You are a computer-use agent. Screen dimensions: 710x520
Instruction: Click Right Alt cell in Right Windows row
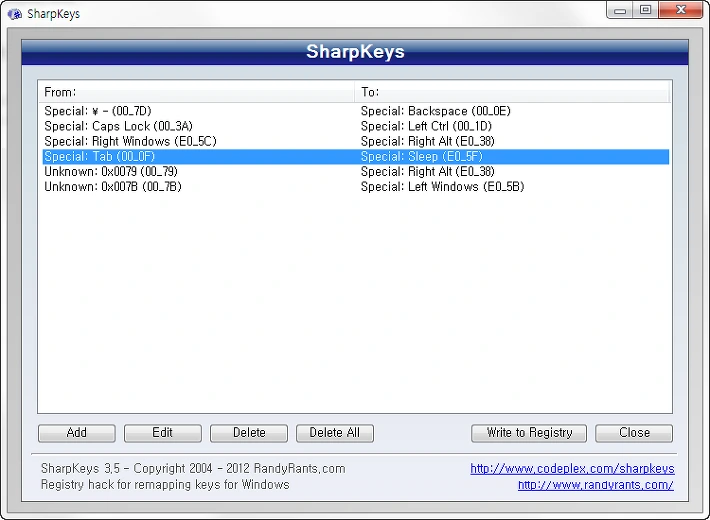click(x=427, y=141)
